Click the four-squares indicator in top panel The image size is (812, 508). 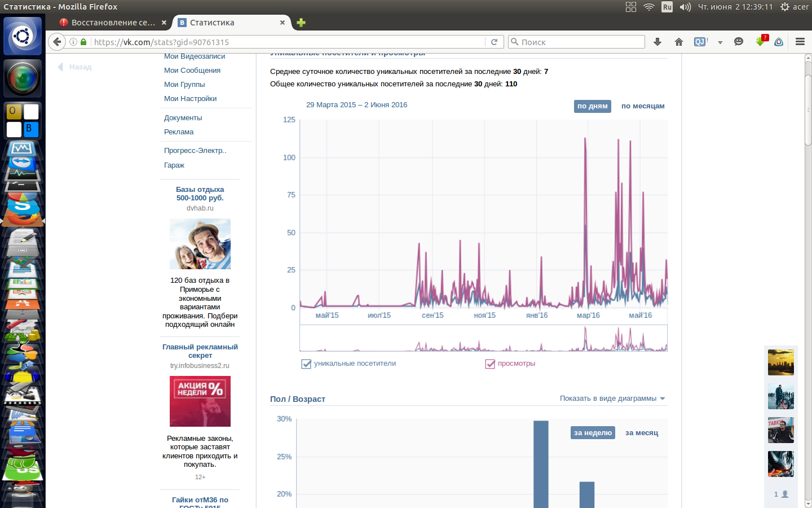631,7
